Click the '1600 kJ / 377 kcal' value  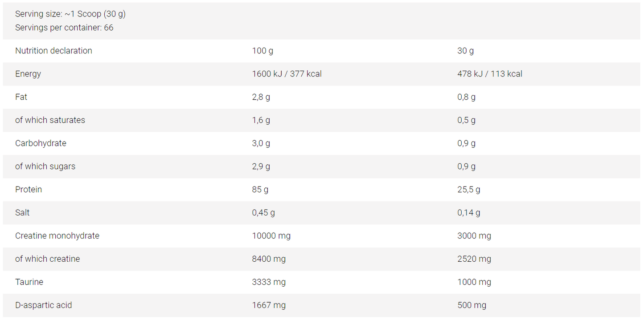tap(287, 74)
